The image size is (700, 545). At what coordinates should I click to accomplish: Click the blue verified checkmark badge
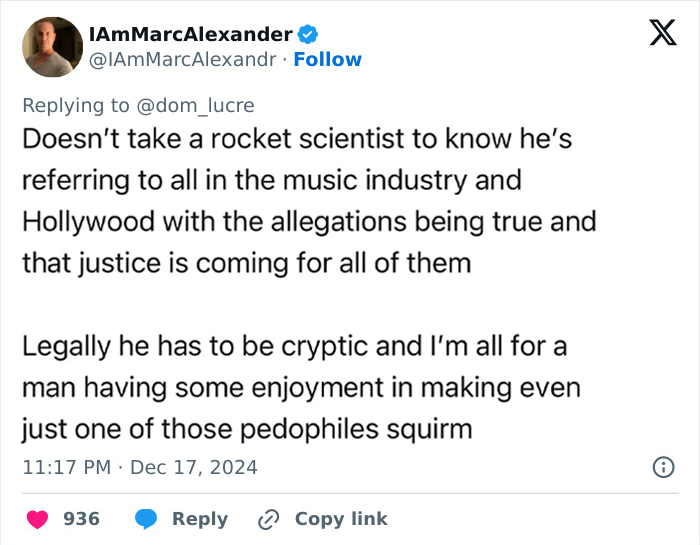tap(309, 35)
